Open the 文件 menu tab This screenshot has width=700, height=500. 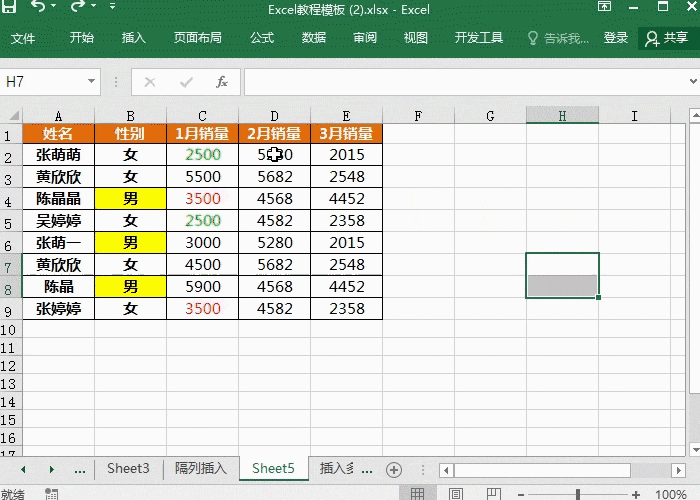coord(23,38)
